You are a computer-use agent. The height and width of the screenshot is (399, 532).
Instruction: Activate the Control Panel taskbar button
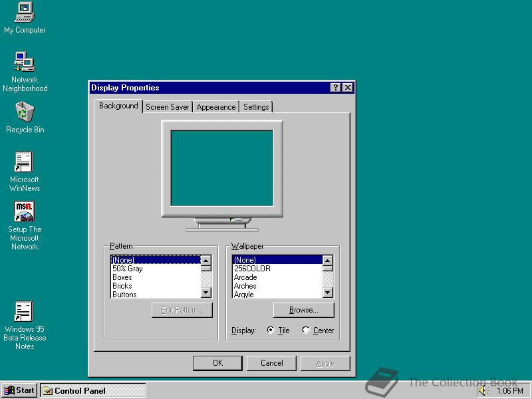[x=93, y=390]
